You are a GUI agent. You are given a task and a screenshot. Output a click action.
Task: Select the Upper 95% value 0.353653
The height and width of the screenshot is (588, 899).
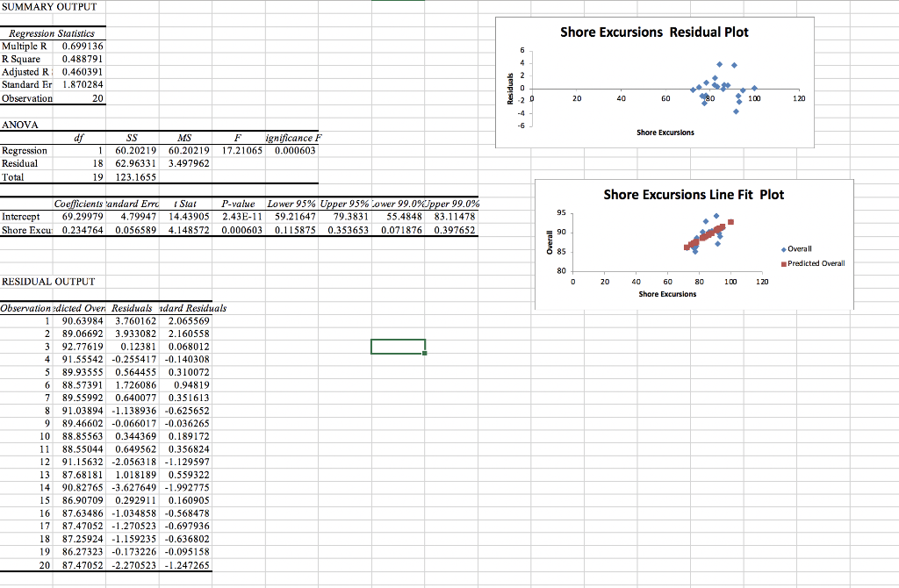tap(348, 230)
